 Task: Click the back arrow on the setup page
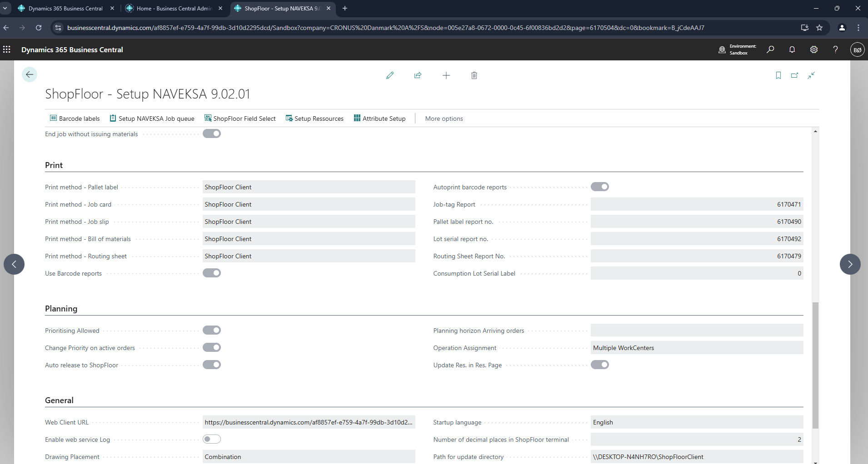tap(30, 74)
